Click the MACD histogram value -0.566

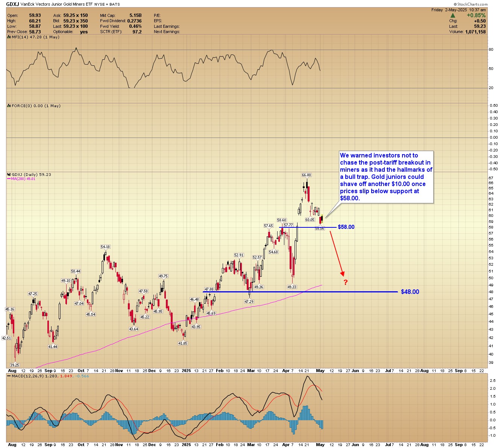pyautogui.click(x=82, y=376)
